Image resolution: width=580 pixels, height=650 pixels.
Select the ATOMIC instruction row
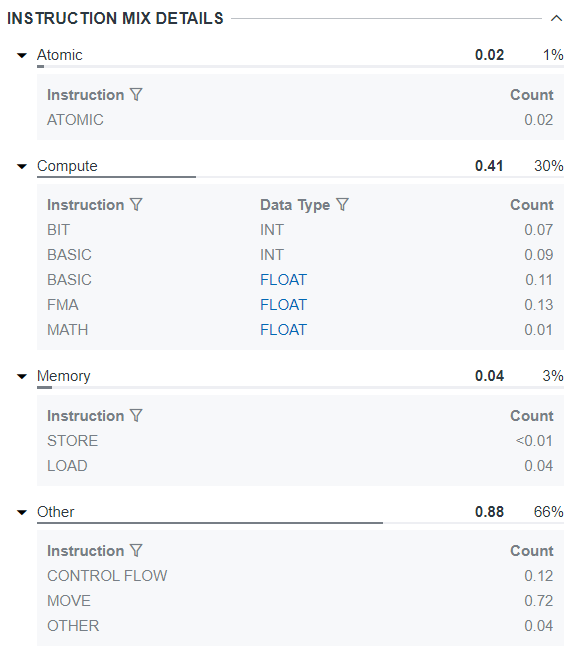pos(300,120)
